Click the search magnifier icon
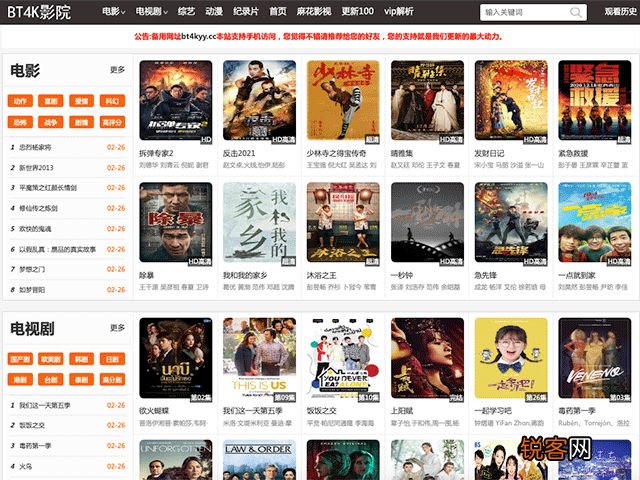 point(576,12)
